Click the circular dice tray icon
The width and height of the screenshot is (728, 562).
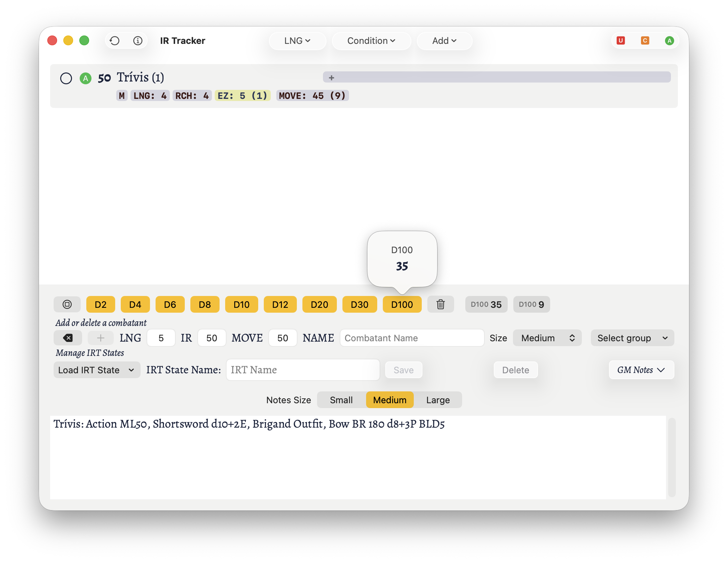[x=67, y=304]
